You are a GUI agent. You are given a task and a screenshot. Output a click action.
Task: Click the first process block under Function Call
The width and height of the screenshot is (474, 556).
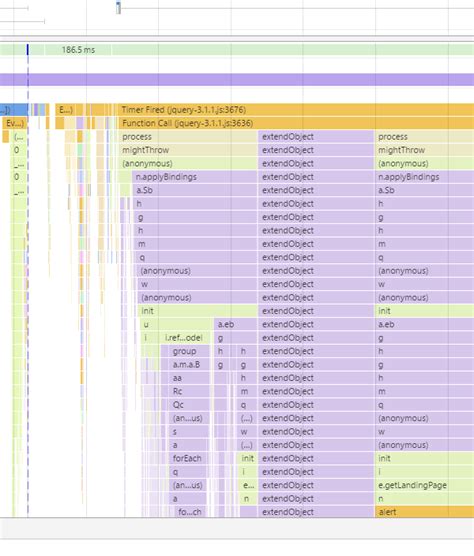188,137
